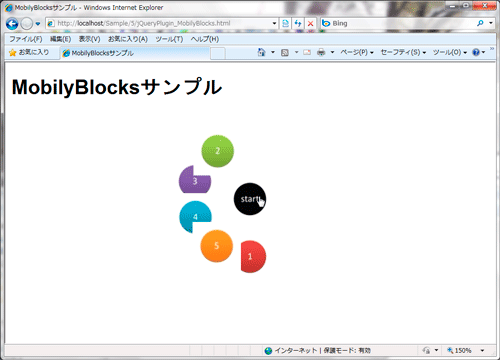The height and width of the screenshot is (360, 500).
Task: Click the status bar privacy lock icon
Action: (426, 351)
